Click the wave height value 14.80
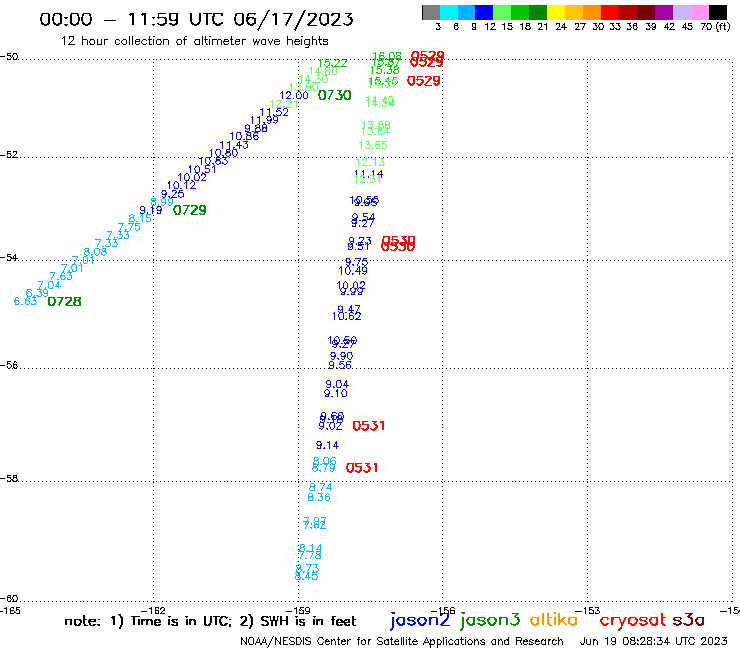Image resolution: width=740 pixels, height=650 pixels. coord(323,71)
